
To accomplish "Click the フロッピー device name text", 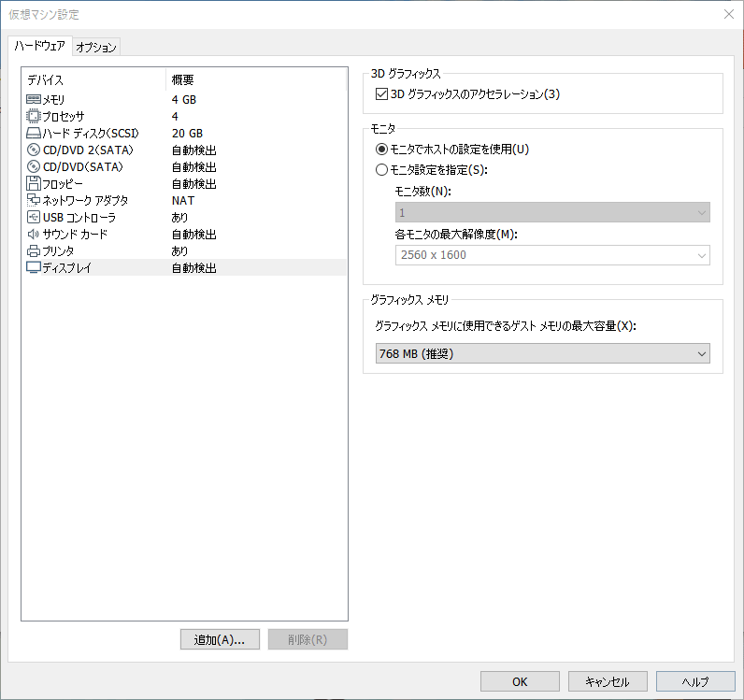I will point(63,184).
